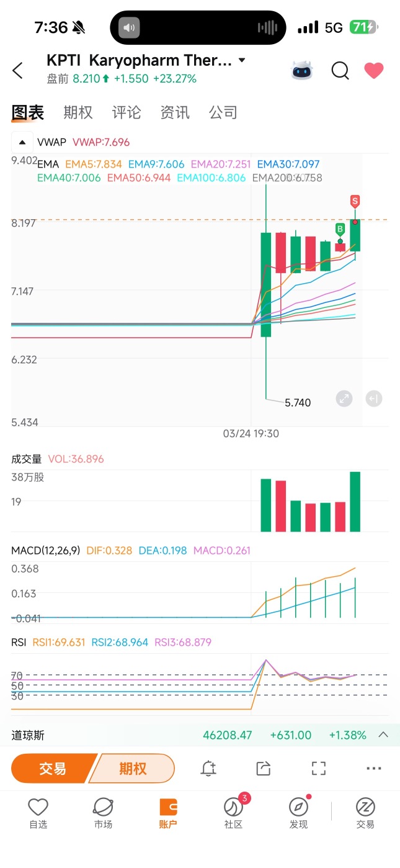
Task: Tap the EMA5:7.834 indicator label
Action: tap(94, 164)
